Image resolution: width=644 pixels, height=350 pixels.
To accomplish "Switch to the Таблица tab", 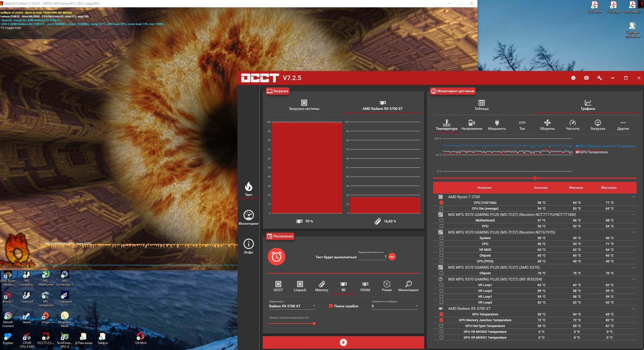I will click(481, 105).
